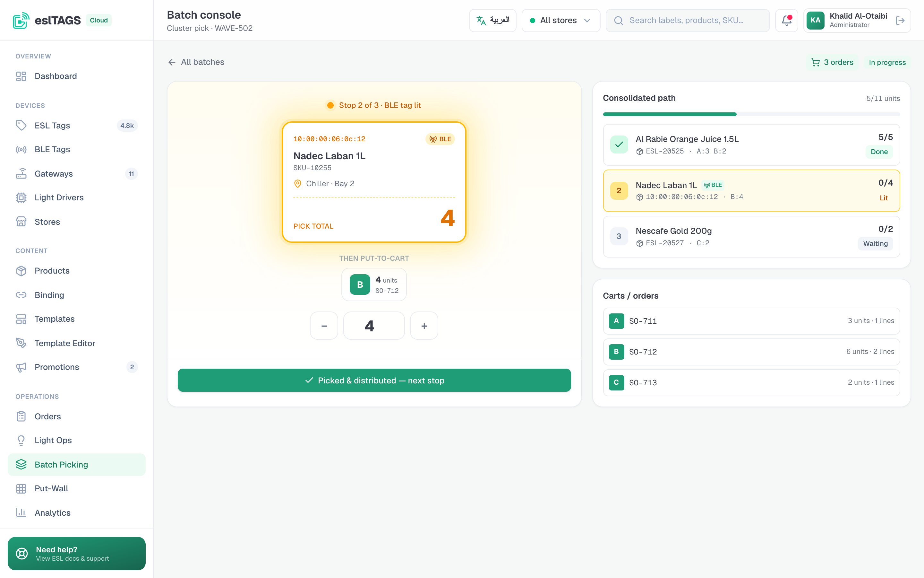Click the Promotions 2 count badge
Viewport: 924px width, 578px height.
[x=132, y=367]
